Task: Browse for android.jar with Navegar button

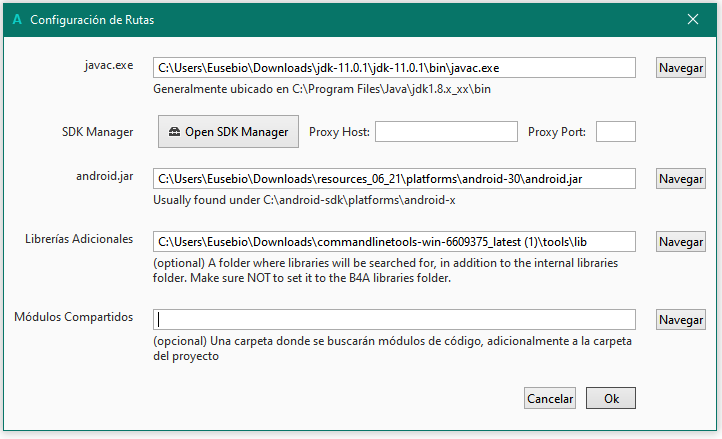Action: tap(681, 179)
